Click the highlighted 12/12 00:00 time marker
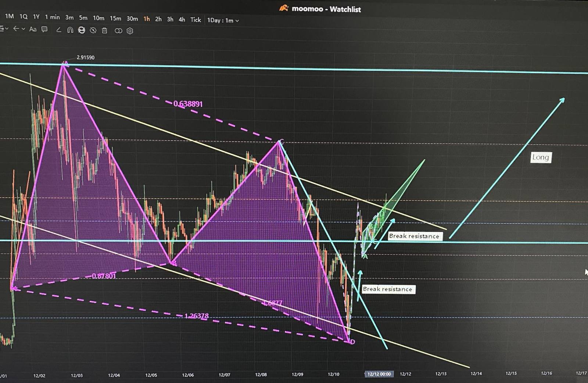Image resolution: width=588 pixels, height=383 pixels. coord(379,374)
